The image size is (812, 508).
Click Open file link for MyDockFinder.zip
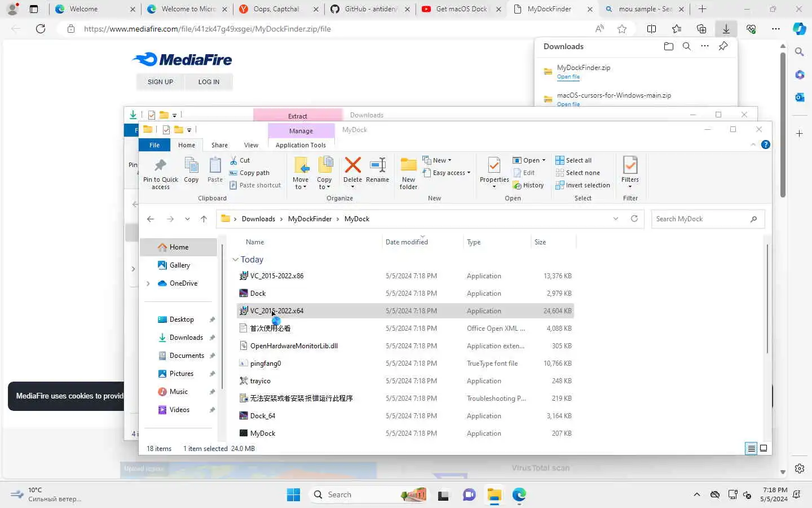point(568,77)
